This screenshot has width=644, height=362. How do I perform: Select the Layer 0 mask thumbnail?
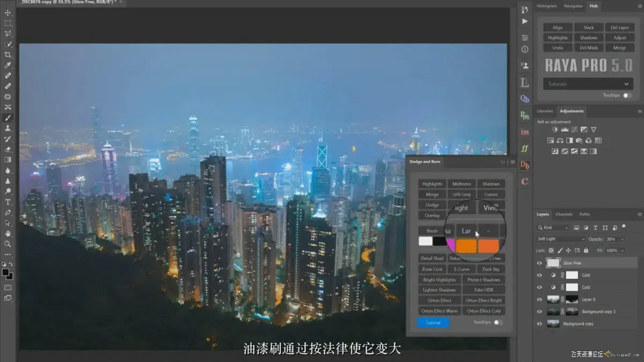click(x=572, y=299)
